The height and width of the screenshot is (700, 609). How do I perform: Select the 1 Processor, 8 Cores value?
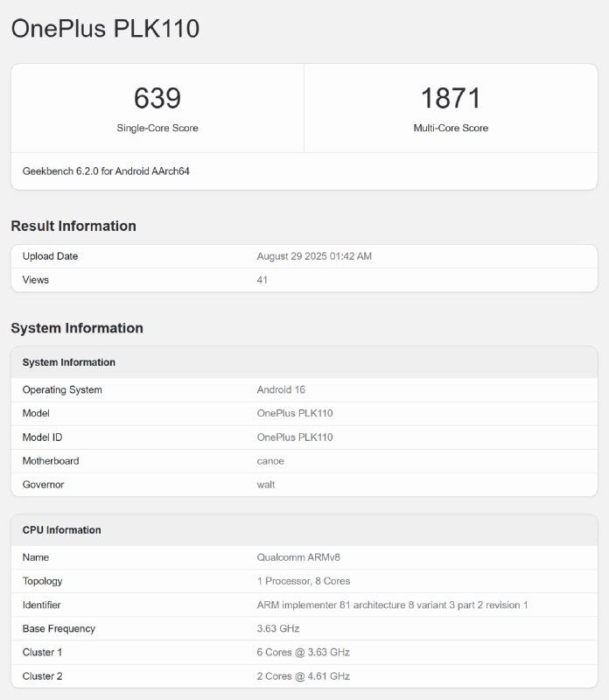(x=303, y=581)
